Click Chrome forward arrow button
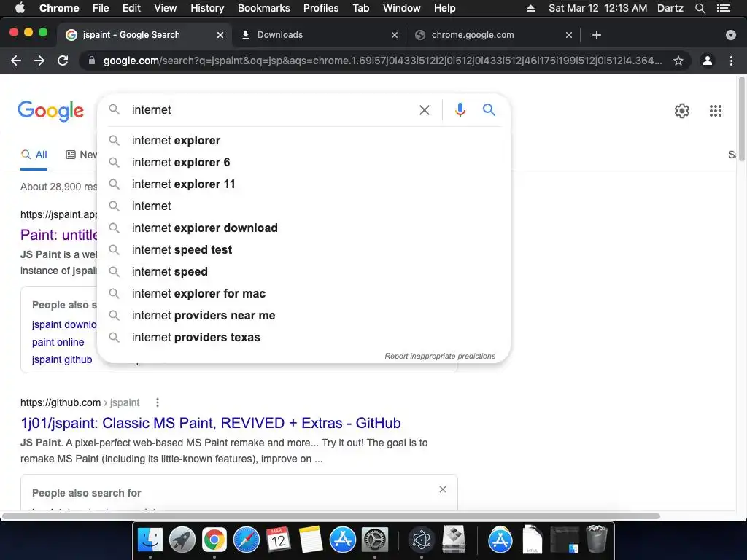 39,61
